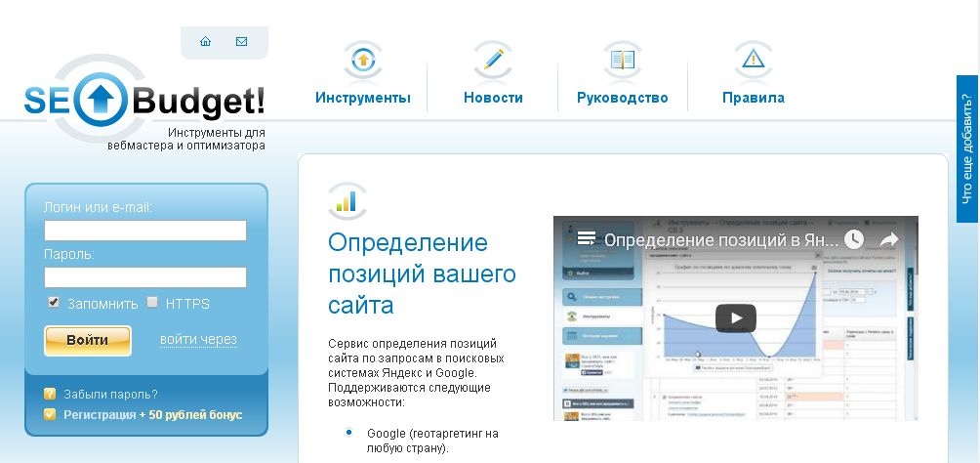Click the login or e-mail field
This screenshot has width=980, height=463.
coord(145,231)
